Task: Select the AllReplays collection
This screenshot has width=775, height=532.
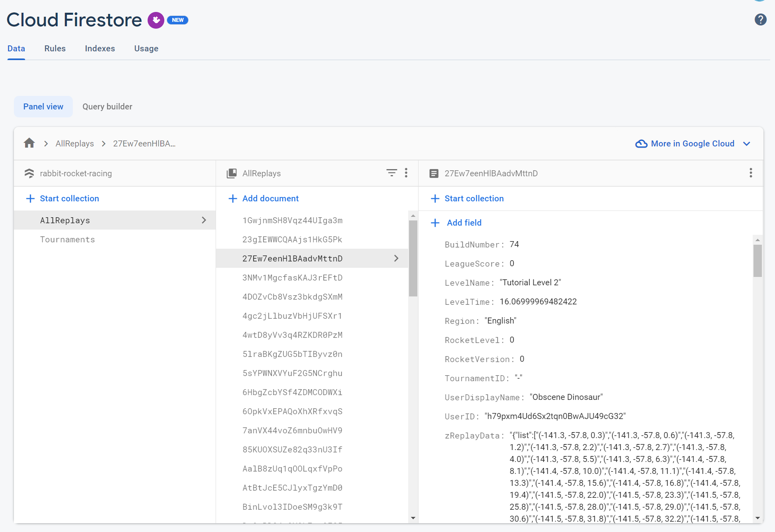Action: click(115, 220)
